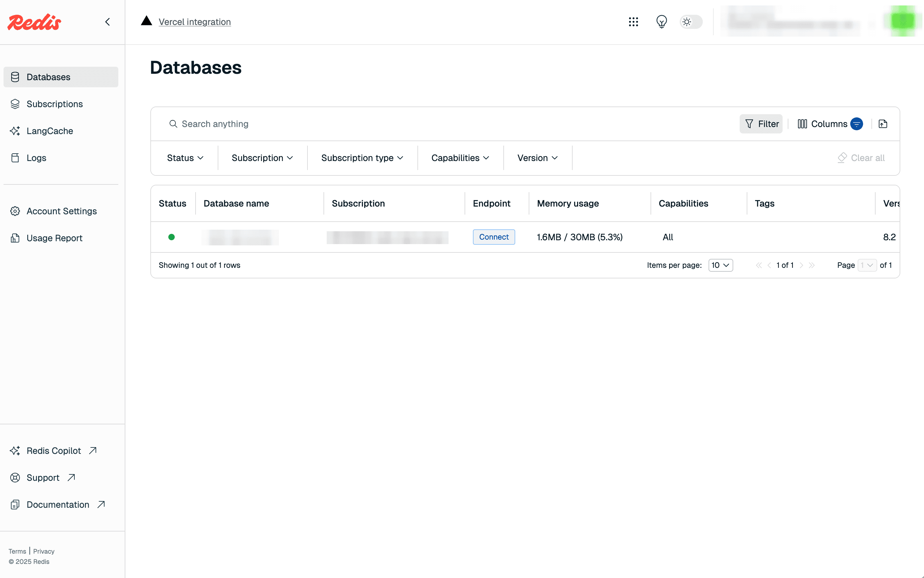The image size is (924, 578).
Task: Expand the Subscription type filter
Action: coord(362,157)
